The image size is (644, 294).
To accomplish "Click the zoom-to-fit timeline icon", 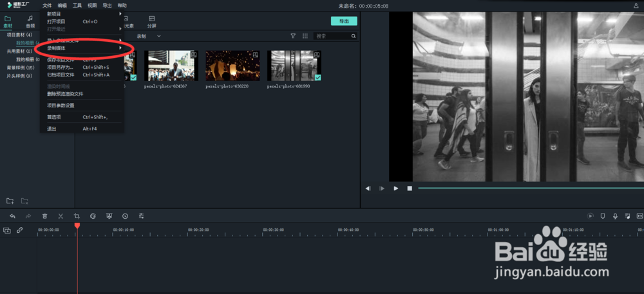I will [639, 216].
